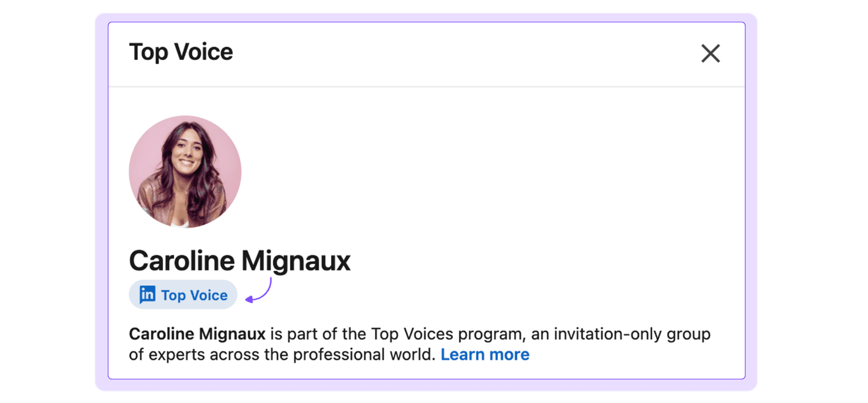Click the divider line under the title
This screenshot has width=868, height=403.
427,87
